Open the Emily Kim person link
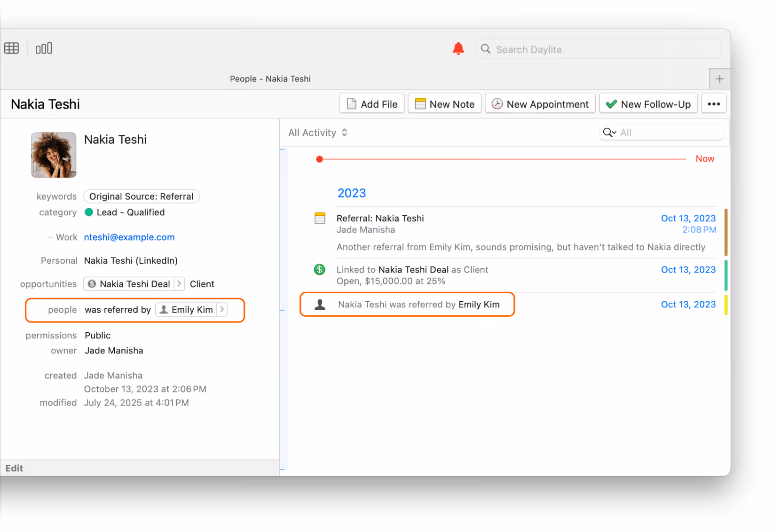 186,310
